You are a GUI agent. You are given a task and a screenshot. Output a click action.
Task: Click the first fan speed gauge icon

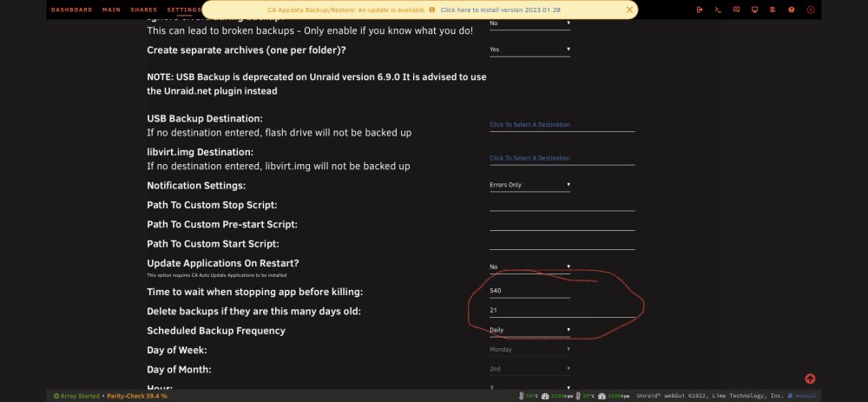click(545, 396)
